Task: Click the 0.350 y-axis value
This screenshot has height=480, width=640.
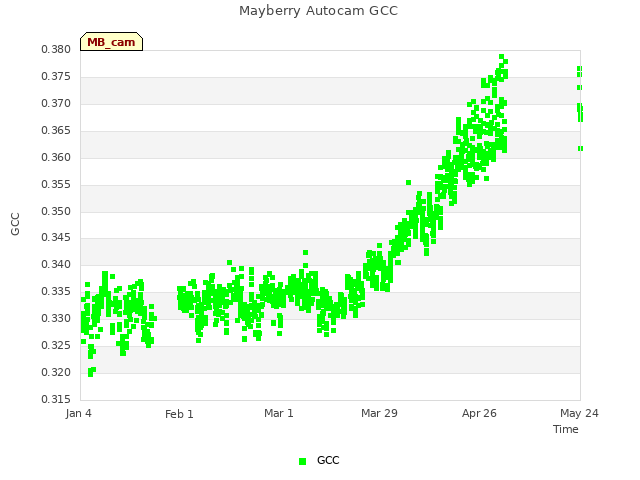Action: click(56, 211)
